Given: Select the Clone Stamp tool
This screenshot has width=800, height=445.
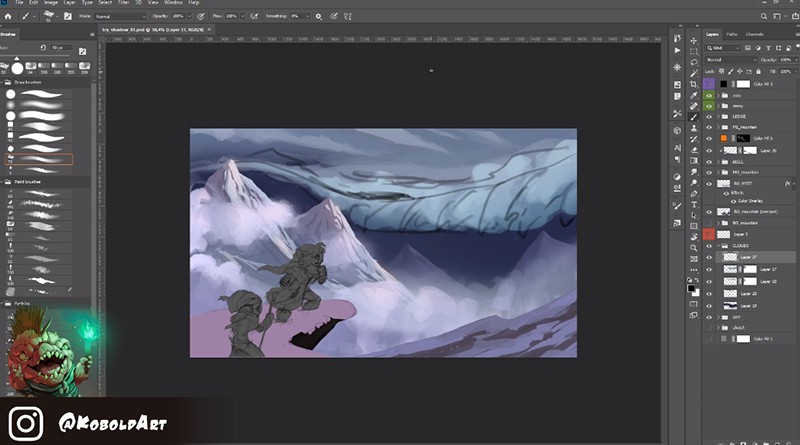Looking at the screenshot, I should [694, 128].
